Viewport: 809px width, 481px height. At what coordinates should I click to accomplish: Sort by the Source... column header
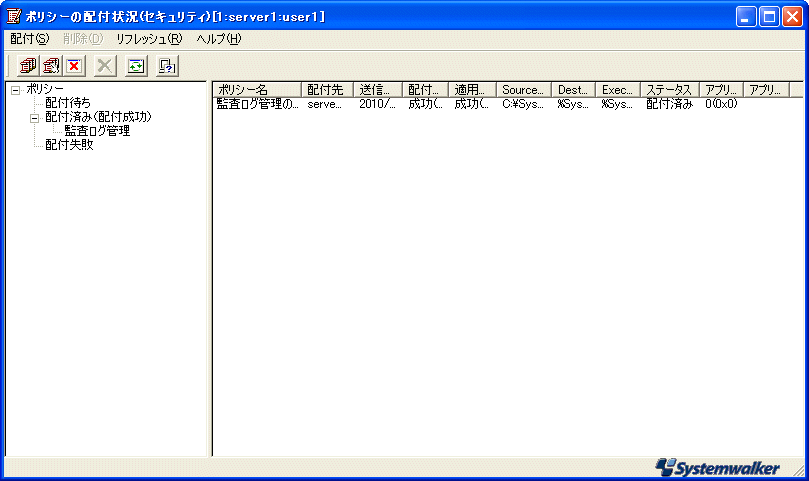pyautogui.click(x=524, y=90)
